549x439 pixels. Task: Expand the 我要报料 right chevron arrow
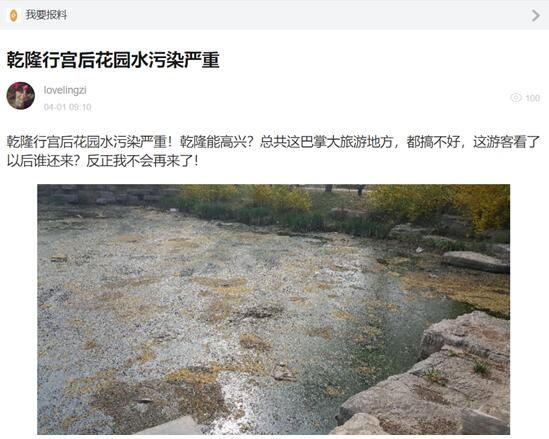click(536, 15)
